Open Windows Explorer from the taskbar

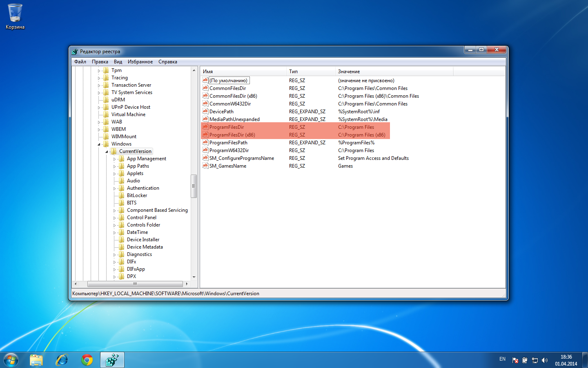click(36, 360)
